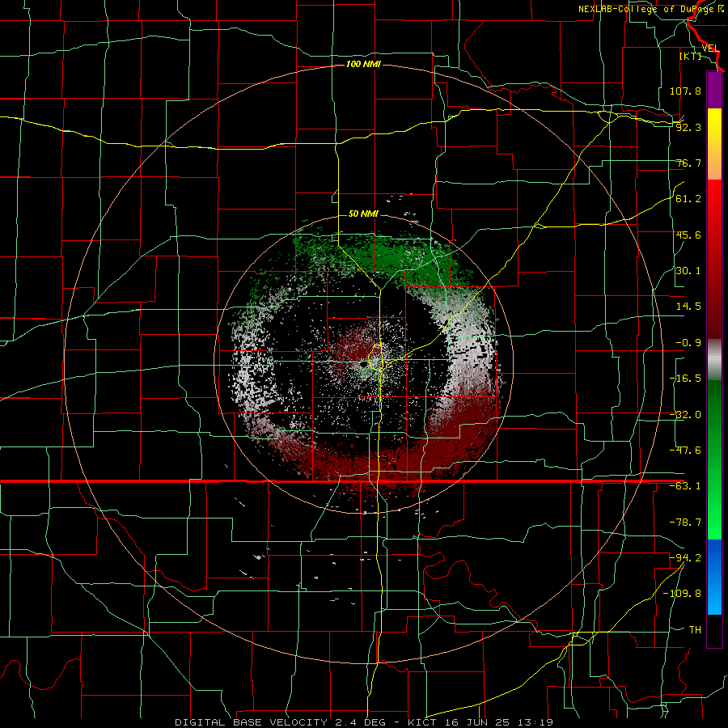This screenshot has height=728, width=728.
Task: Click the Digital Base Velocity caption text
Action: (x=363, y=722)
